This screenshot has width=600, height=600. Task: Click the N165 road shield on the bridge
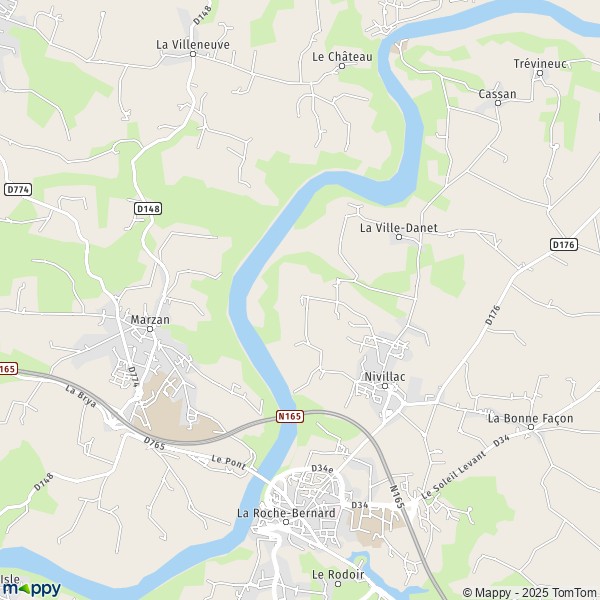(290, 416)
